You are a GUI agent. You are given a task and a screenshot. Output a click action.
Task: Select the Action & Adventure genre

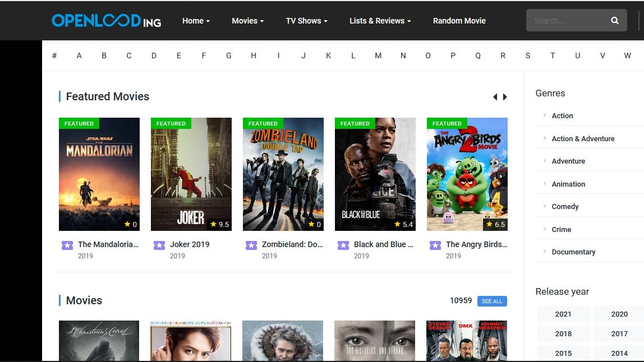(x=583, y=139)
